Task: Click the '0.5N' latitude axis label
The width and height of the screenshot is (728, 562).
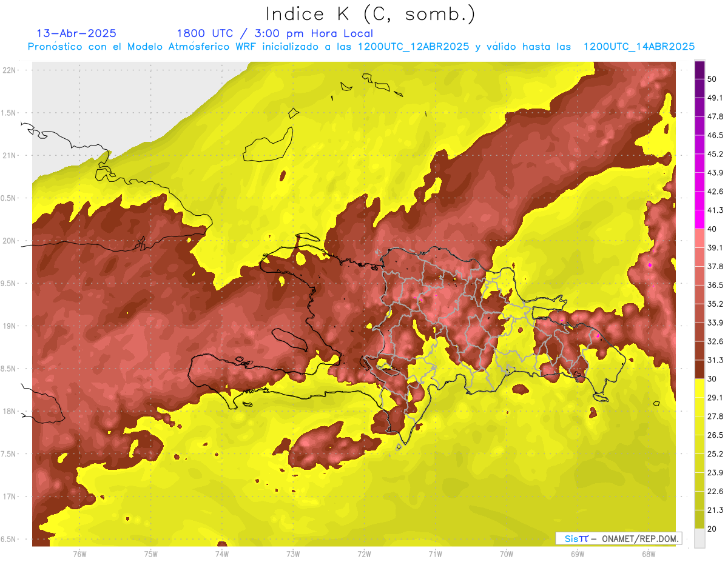Action: coord(9,198)
